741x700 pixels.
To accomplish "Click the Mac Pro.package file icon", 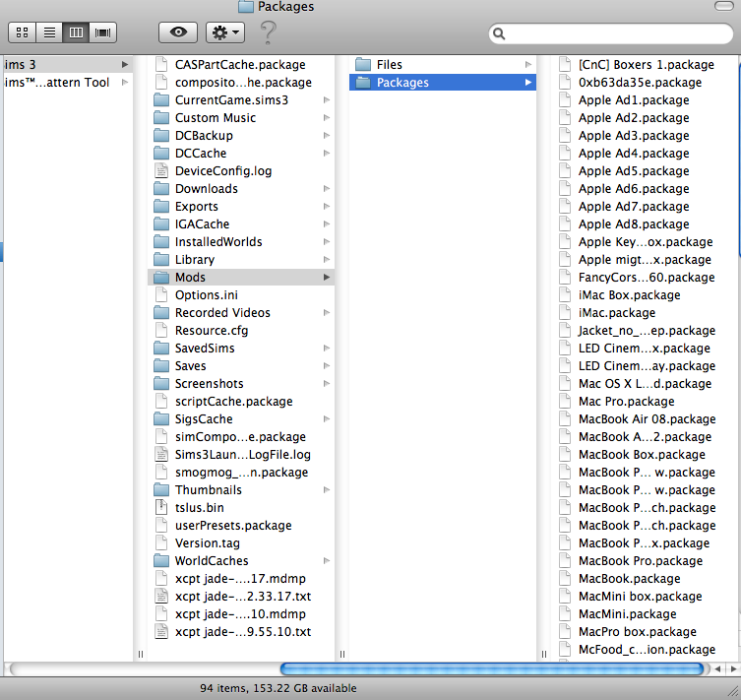I will (x=565, y=402).
